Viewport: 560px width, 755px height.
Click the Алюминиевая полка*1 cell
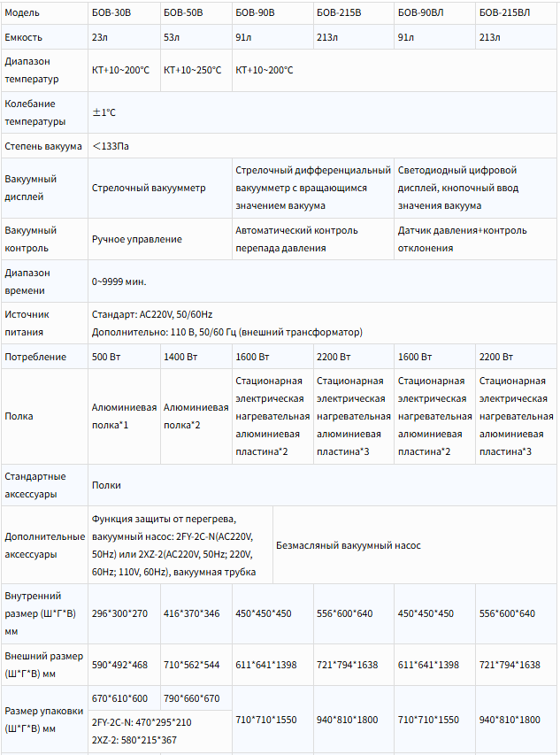coord(124,416)
